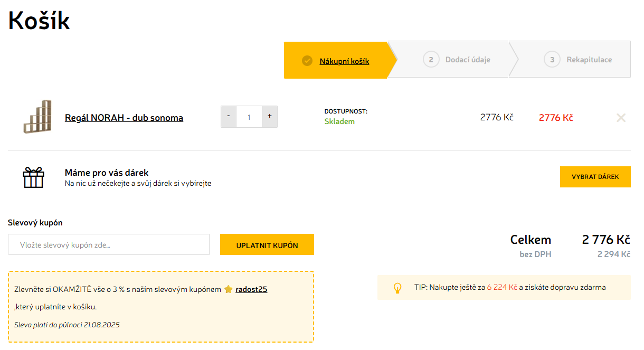Click the lightbulb tip icon
This screenshot has width=644, height=350.
pos(397,288)
